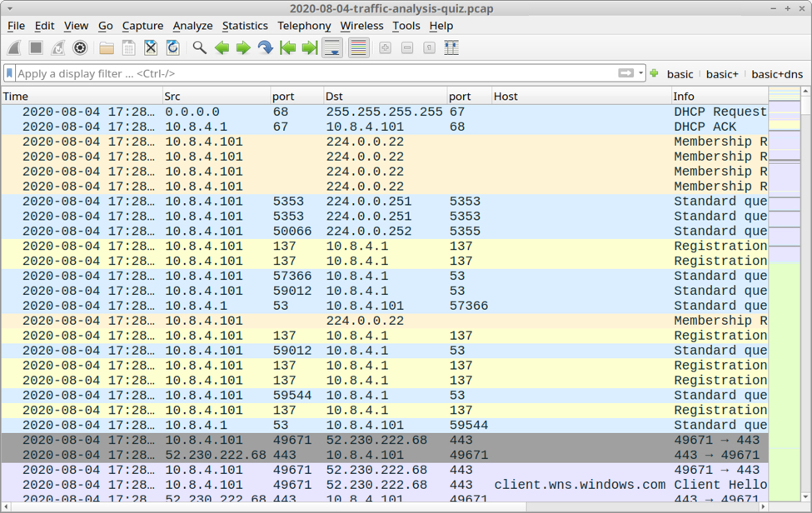Viewport: 812px width, 513px height.
Task: Sort by the Src column header
Action: (217, 97)
